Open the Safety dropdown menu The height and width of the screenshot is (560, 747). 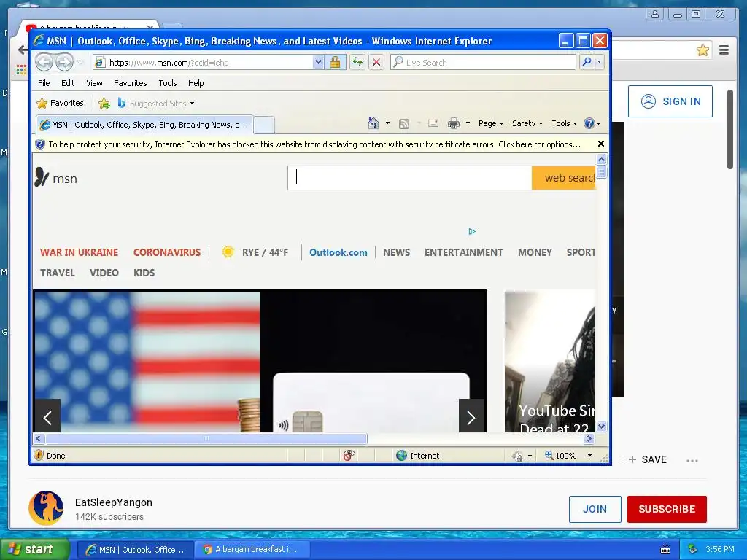pyautogui.click(x=527, y=123)
